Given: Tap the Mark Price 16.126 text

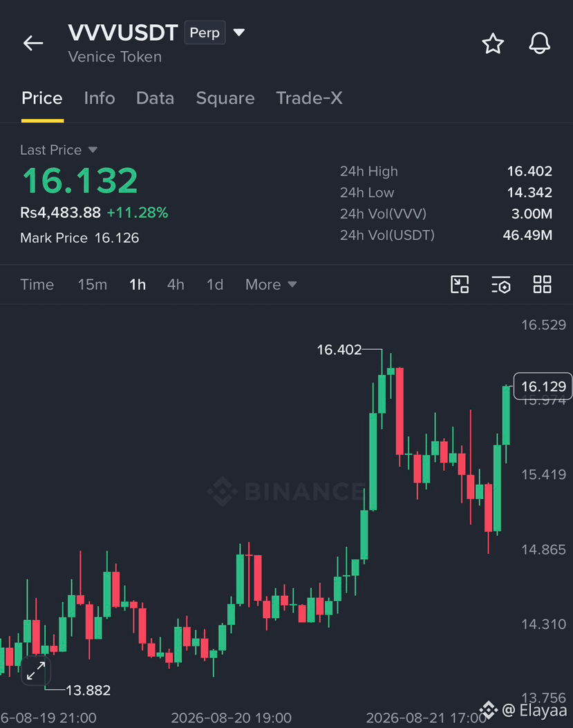Looking at the screenshot, I should coord(79,238).
